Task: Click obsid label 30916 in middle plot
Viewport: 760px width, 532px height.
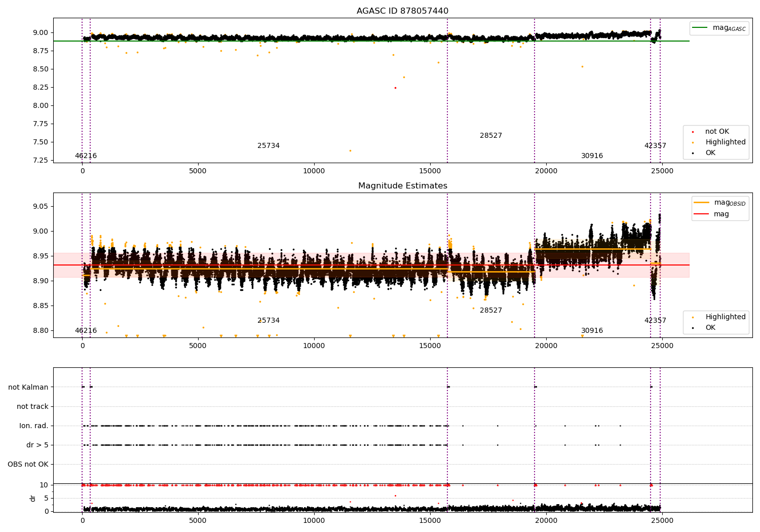Action: coord(592,331)
